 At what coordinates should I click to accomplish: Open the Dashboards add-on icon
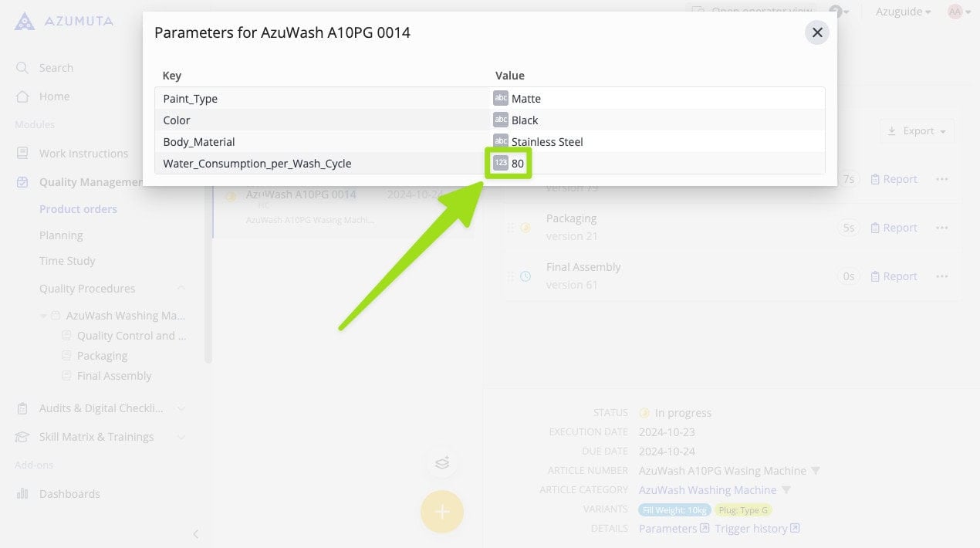click(x=22, y=494)
